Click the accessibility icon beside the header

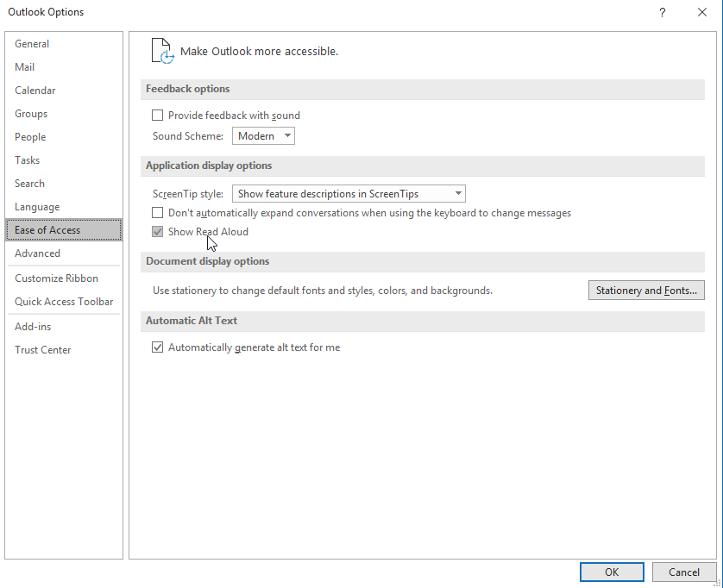coord(162,51)
